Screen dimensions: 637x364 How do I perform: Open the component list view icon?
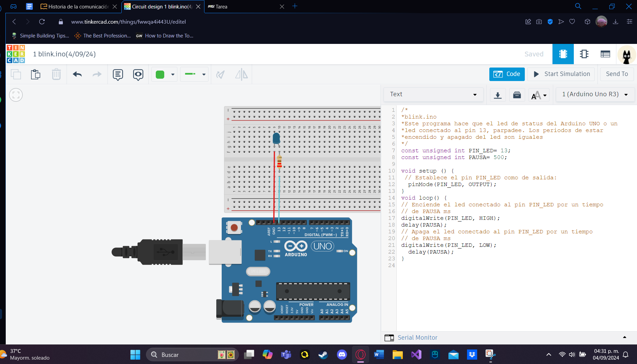tap(605, 54)
